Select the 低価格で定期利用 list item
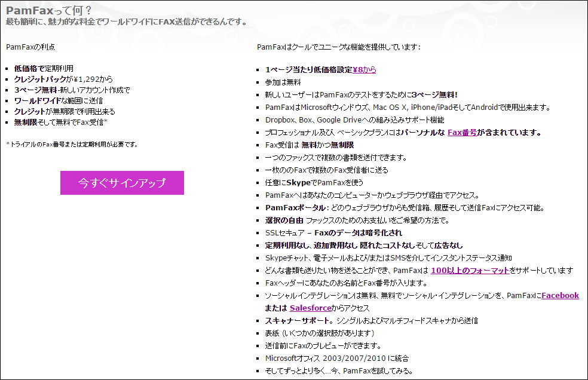The width and height of the screenshot is (588, 380). point(44,69)
